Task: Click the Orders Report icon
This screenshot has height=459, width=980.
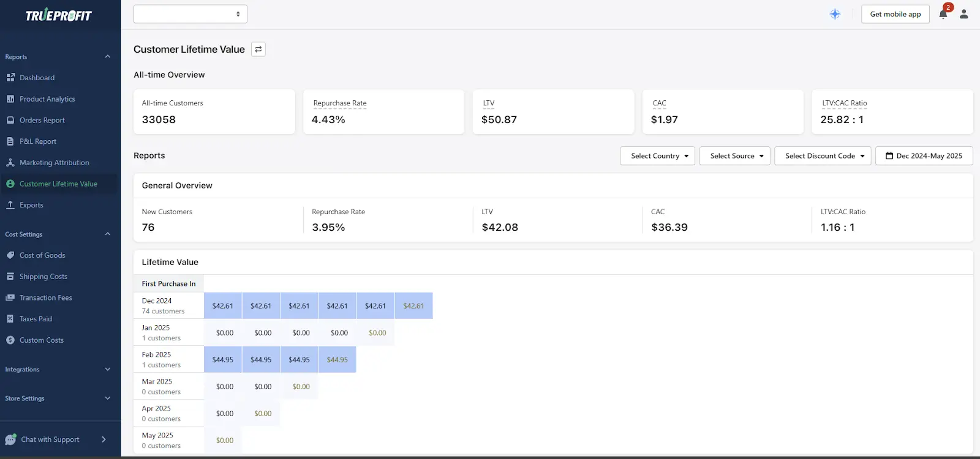Action: click(10, 120)
